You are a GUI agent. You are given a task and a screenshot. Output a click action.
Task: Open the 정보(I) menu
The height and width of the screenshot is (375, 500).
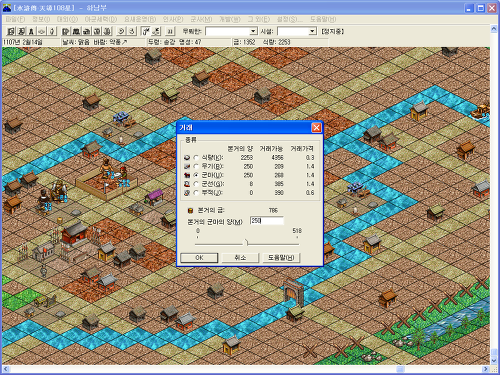click(41, 19)
